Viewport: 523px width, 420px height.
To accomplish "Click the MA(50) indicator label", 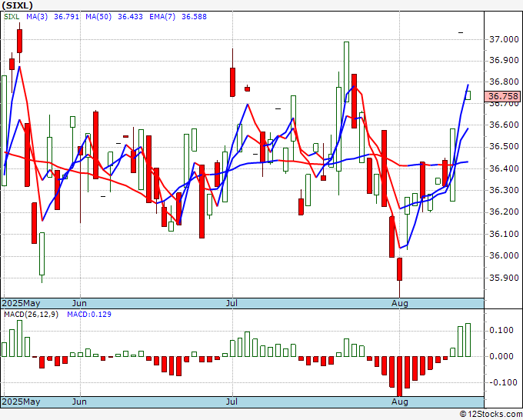I will [x=98, y=17].
